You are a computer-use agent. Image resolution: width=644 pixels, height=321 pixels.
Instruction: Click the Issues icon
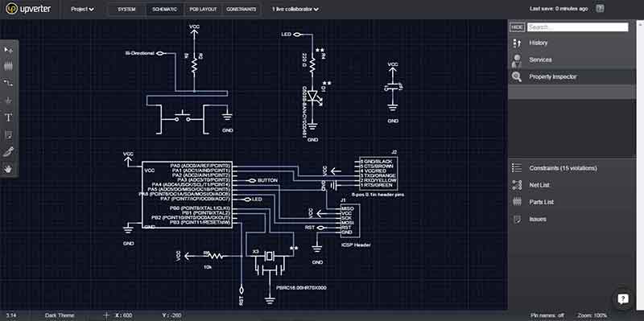pyautogui.click(x=517, y=219)
